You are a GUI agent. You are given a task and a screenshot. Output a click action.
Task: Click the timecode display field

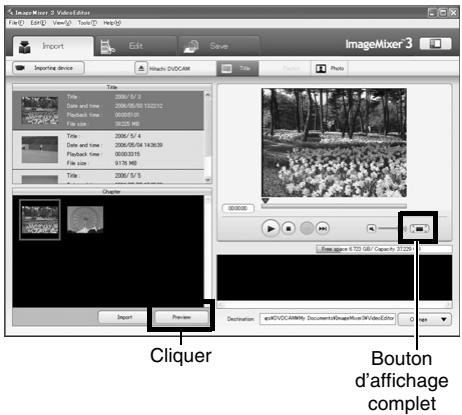tap(238, 208)
